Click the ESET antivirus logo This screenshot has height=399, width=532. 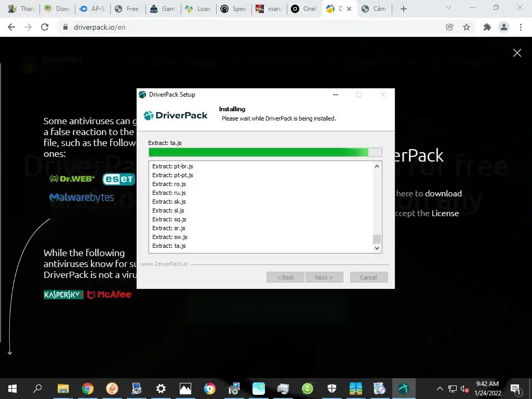click(x=118, y=179)
